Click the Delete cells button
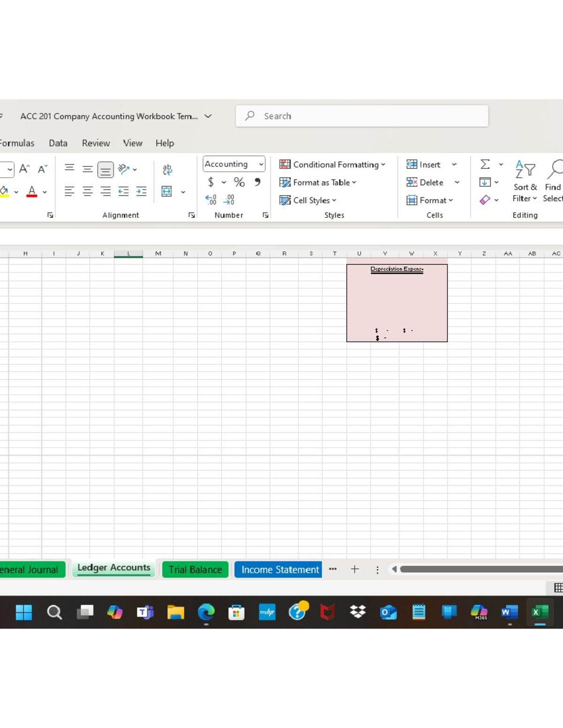Screen dimensions: 563x728 [426, 182]
